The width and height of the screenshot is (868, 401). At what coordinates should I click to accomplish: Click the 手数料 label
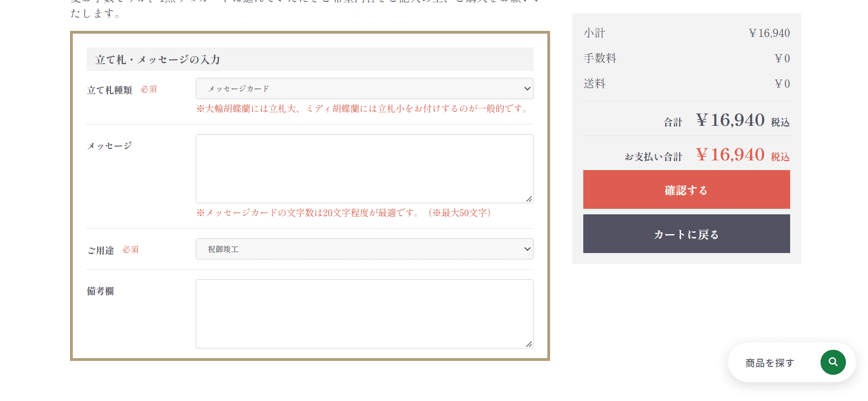pyautogui.click(x=600, y=58)
